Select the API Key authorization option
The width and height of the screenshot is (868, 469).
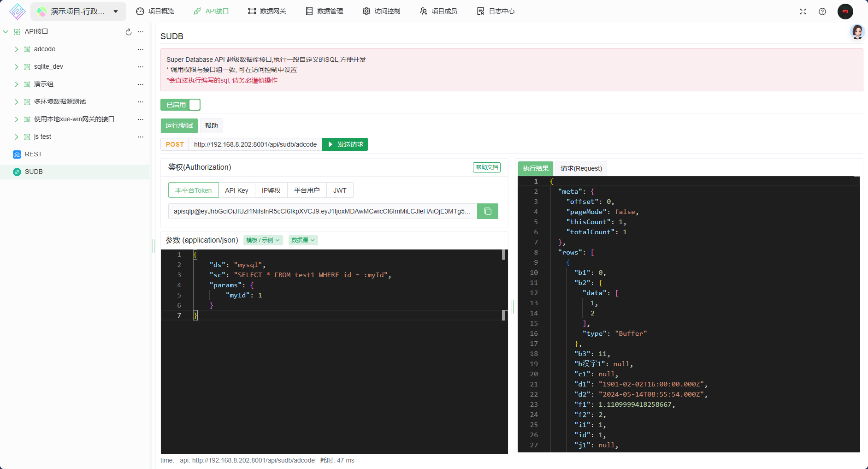236,190
